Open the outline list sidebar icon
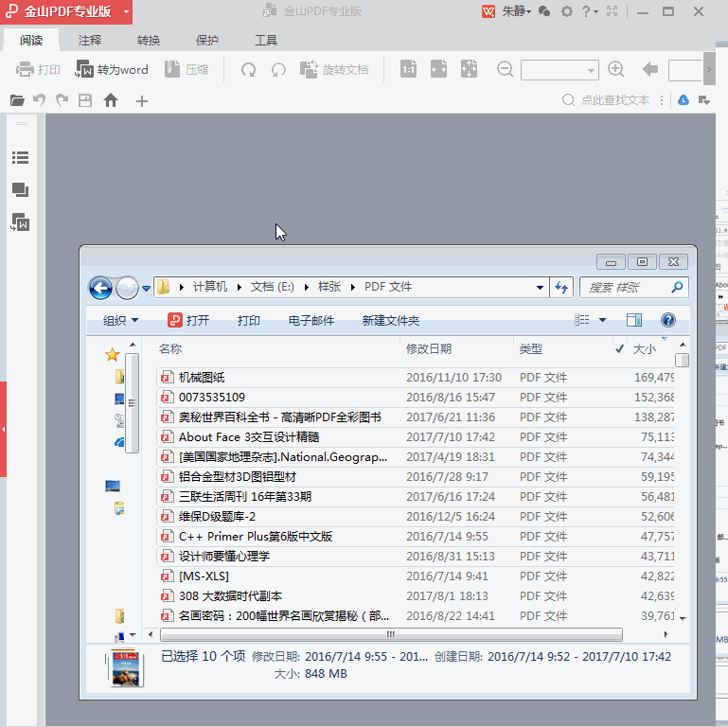 (20, 158)
